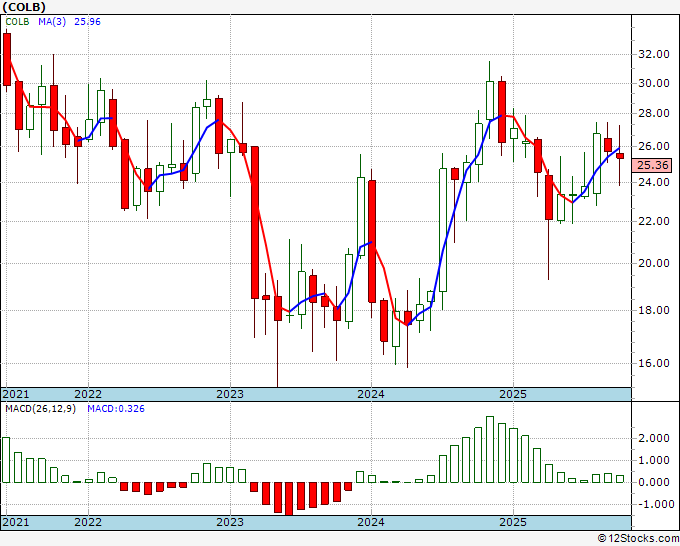Click the 0.000 MACD axis label
The width and height of the screenshot is (680, 546).
(x=654, y=482)
